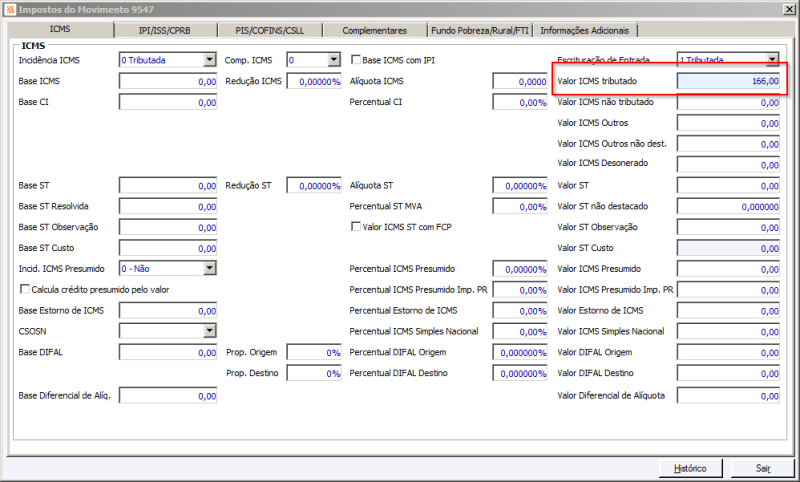Open the CSOSN dropdown
The height and width of the screenshot is (482, 800).
tap(210, 331)
